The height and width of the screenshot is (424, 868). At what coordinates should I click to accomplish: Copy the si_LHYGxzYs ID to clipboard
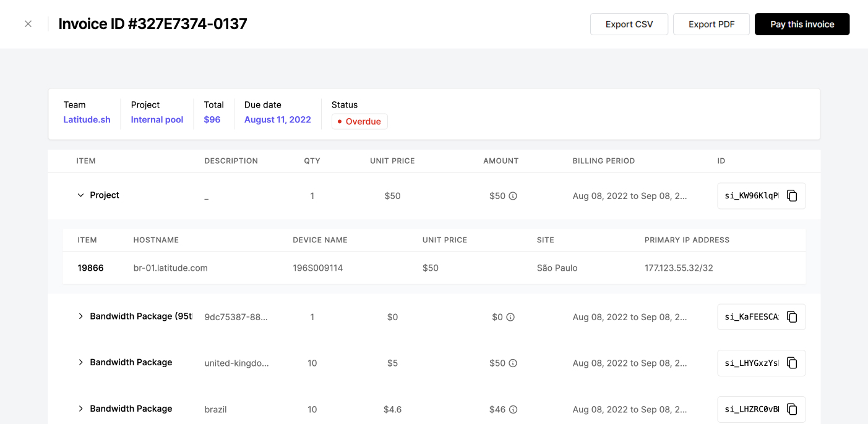(x=792, y=363)
